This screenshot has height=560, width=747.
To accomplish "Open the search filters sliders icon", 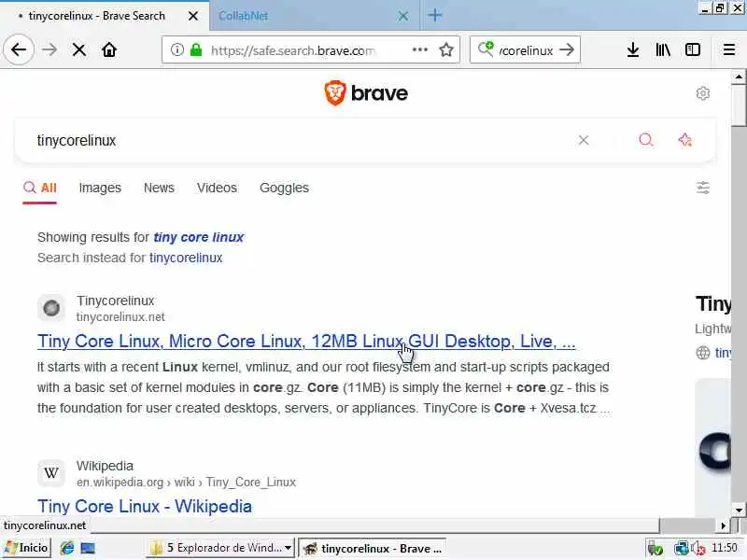I will coord(703,188).
